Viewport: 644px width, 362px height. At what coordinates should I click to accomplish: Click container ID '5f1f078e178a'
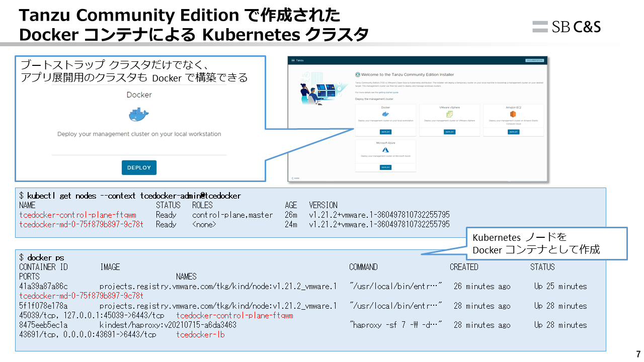(x=43, y=306)
